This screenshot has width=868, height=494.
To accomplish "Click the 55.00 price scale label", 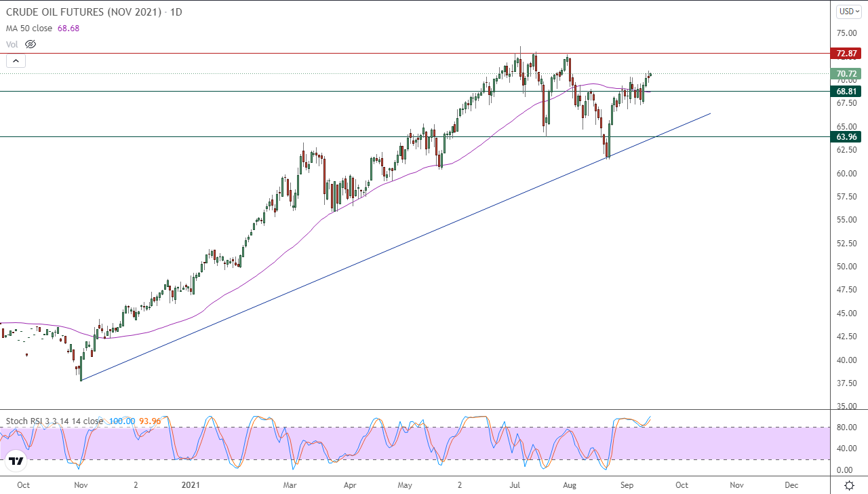I will 846,220.
